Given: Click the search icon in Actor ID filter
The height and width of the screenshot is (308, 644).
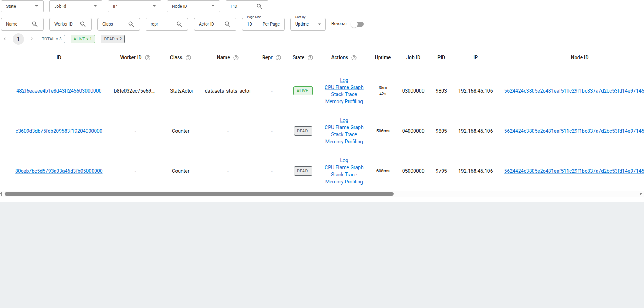Looking at the screenshot, I should [228, 24].
